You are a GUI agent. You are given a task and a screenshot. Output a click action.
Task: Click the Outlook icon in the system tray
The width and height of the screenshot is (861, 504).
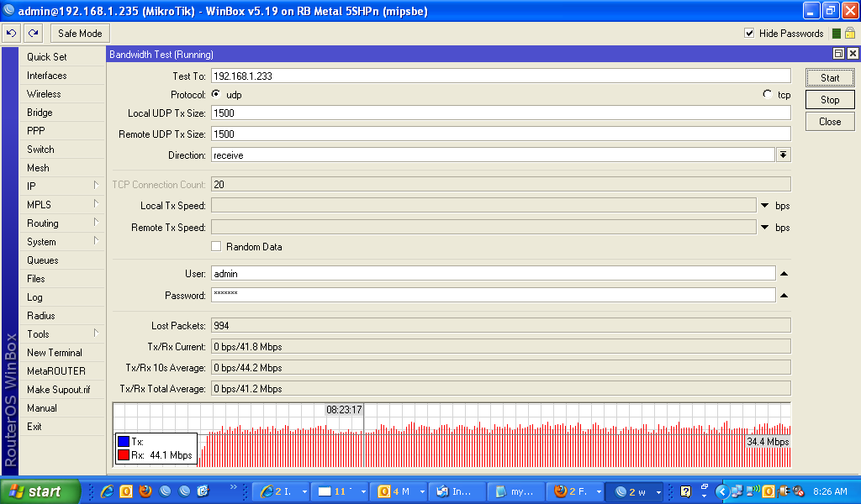[x=769, y=491]
